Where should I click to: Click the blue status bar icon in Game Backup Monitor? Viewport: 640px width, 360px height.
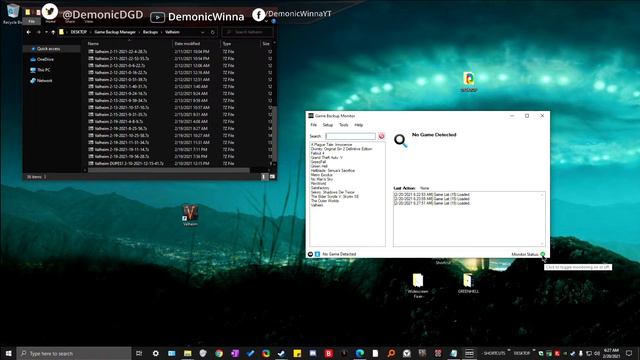(317, 254)
